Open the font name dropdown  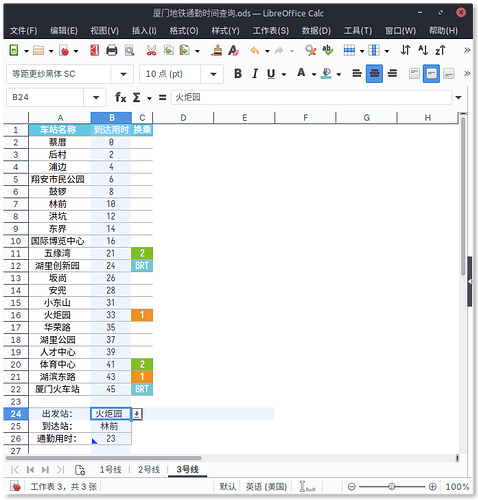123,74
